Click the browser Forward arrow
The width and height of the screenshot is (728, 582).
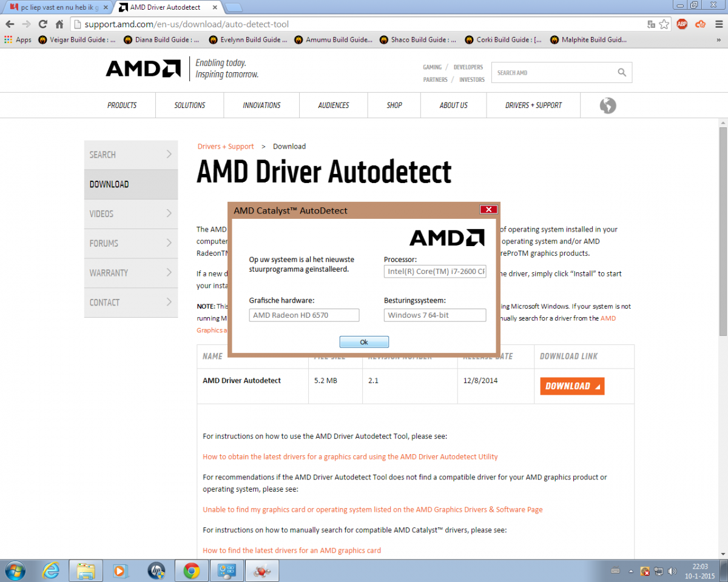point(26,24)
